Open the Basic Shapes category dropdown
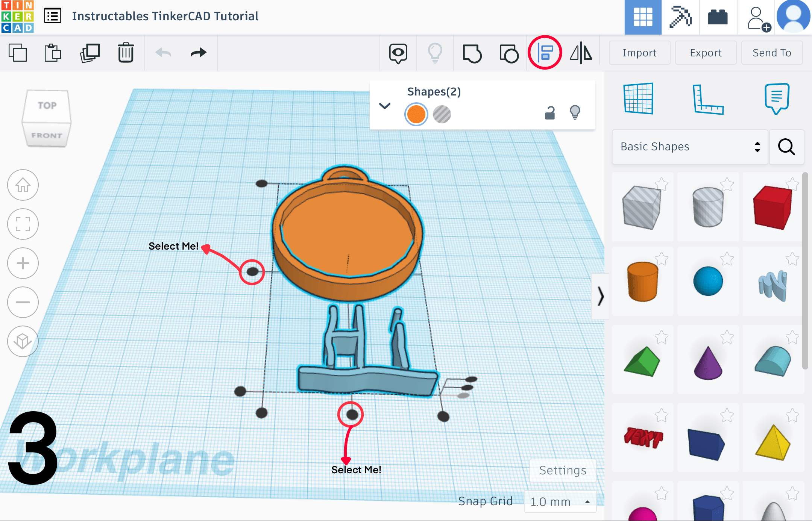This screenshot has width=812, height=521. click(x=689, y=147)
